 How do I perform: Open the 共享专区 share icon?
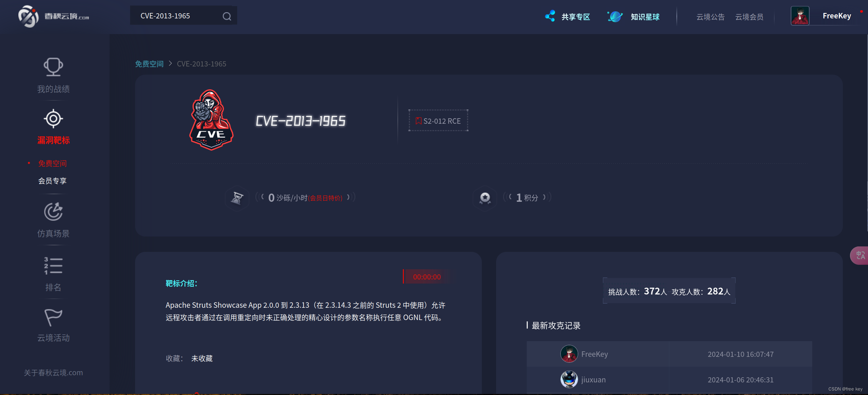(x=550, y=16)
